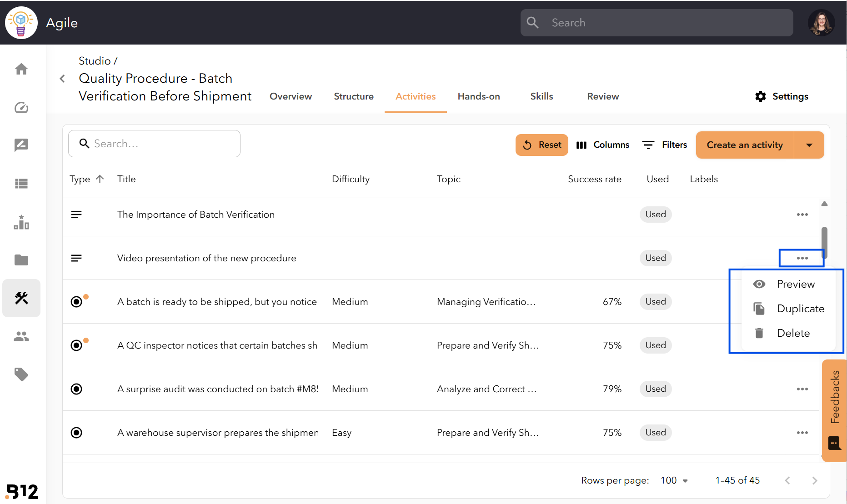Screen dimensions: 847x504
Task: Click the back chevron beside course title
Action: (62, 79)
